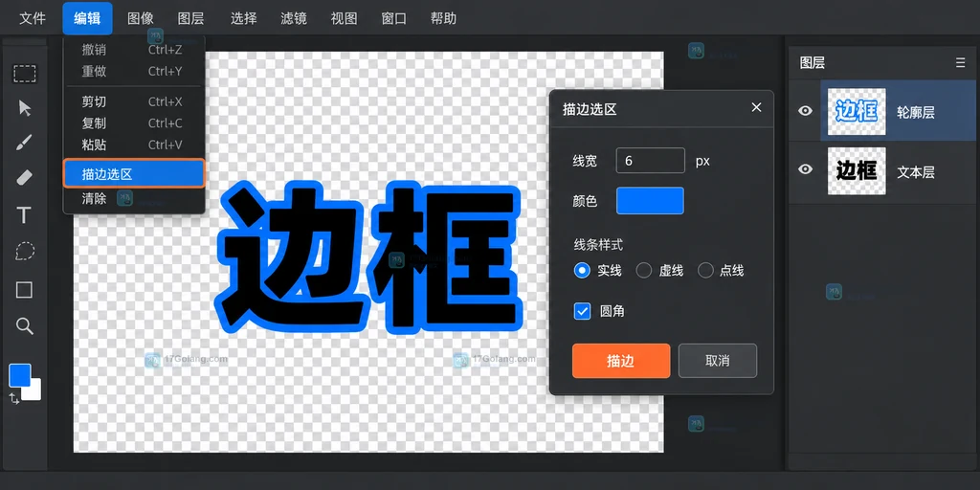Choose the rectangle shape tool
The height and width of the screenshot is (490, 980).
tap(24, 289)
